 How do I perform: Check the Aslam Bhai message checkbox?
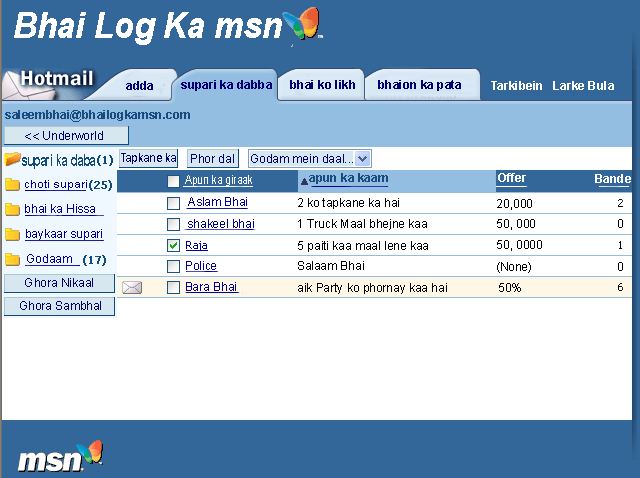(x=173, y=203)
